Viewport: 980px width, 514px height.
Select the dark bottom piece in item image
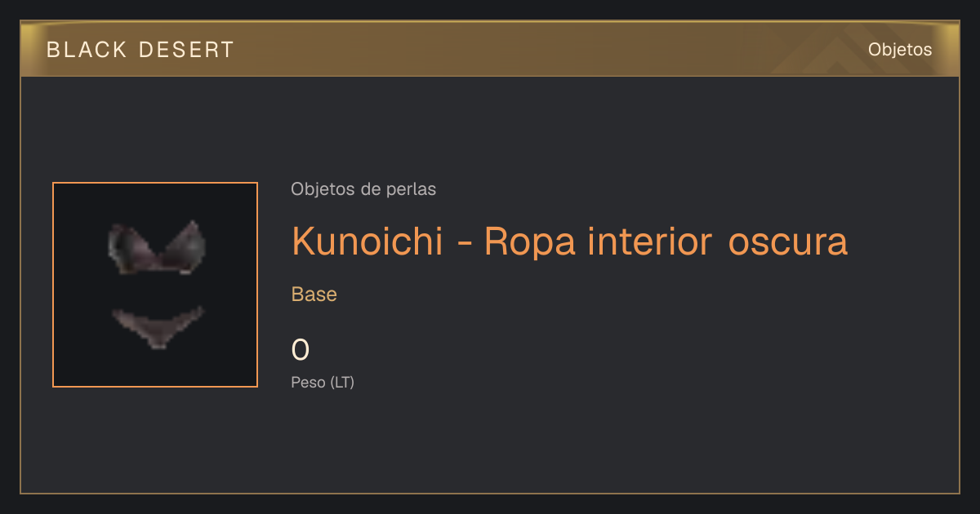click(x=157, y=326)
